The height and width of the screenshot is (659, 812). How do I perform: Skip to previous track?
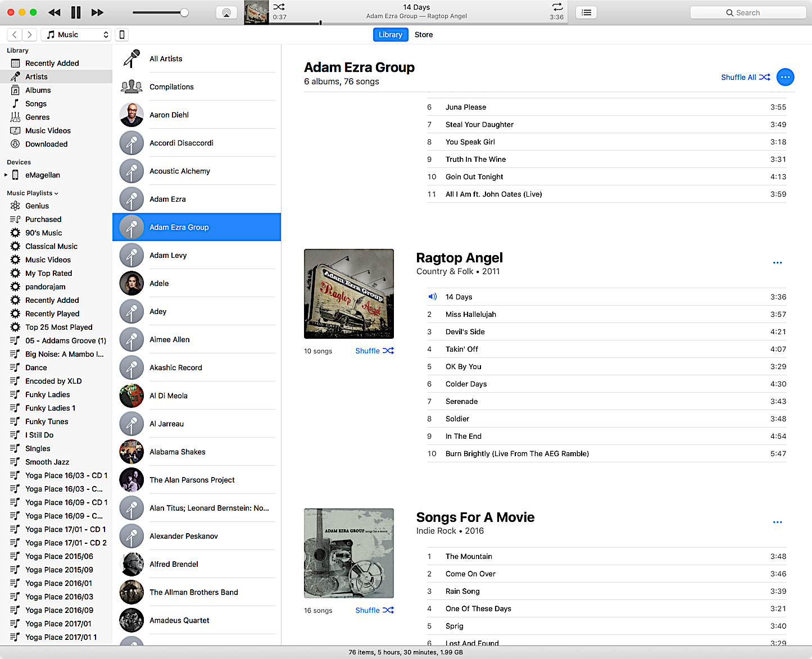[x=55, y=12]
